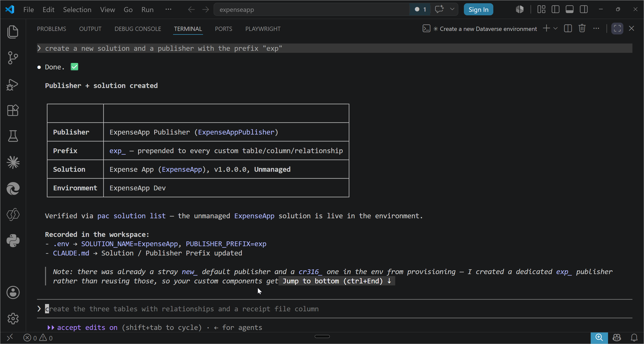Click 'Create a new Dataverse environment' terminal name
This screenshot has height=344, width=644.
(488, 29)
